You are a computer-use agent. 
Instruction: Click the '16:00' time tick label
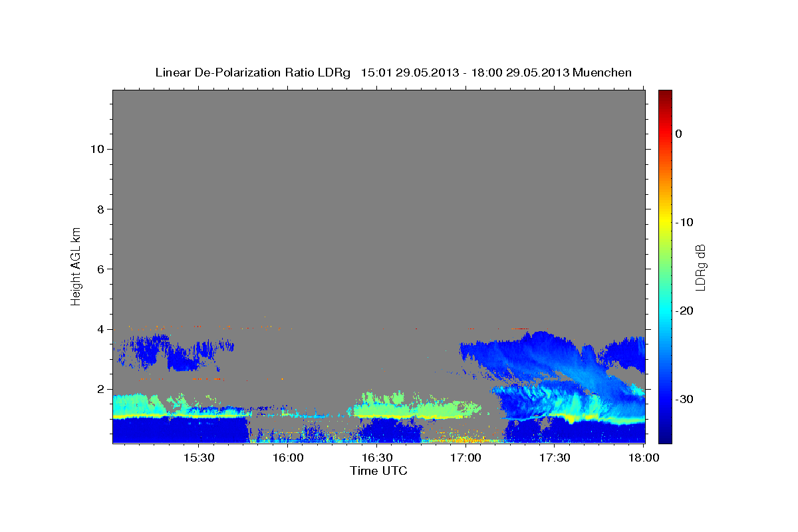tap(287, 458)
